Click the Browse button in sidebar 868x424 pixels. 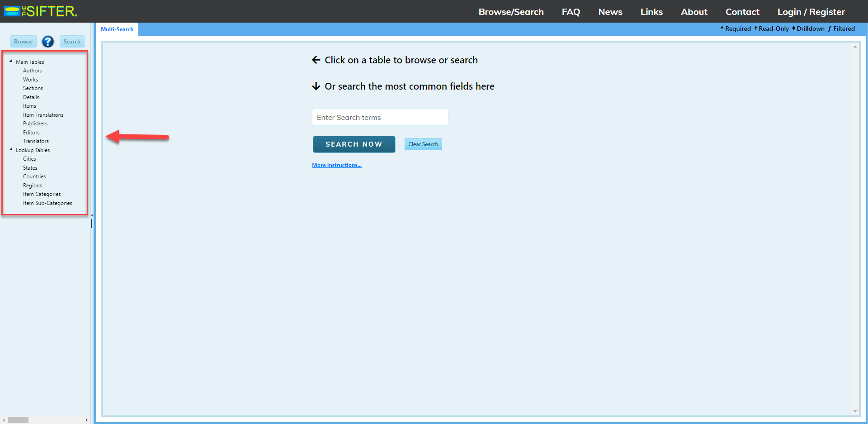pyautogui.click(x=23, y=42)
